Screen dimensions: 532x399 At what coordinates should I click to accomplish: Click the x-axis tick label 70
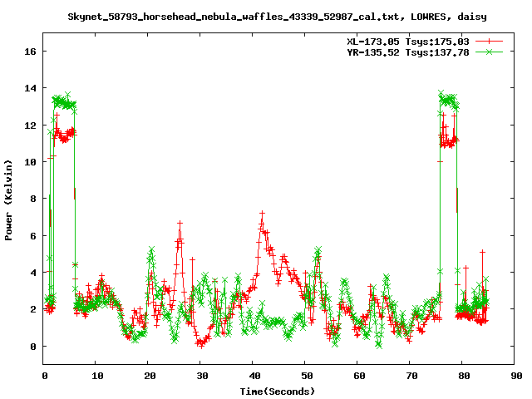[x=411, y=376]
